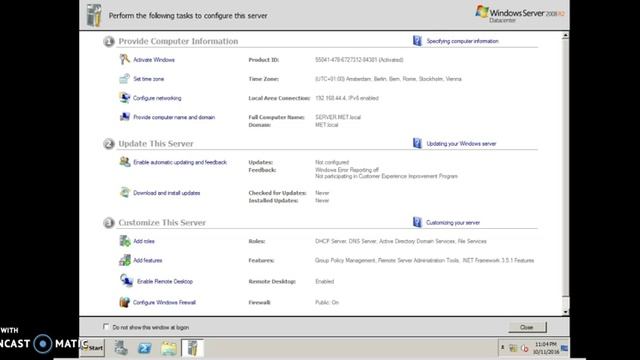Click the Configure Windows Firewall icon

coord(124,302)
